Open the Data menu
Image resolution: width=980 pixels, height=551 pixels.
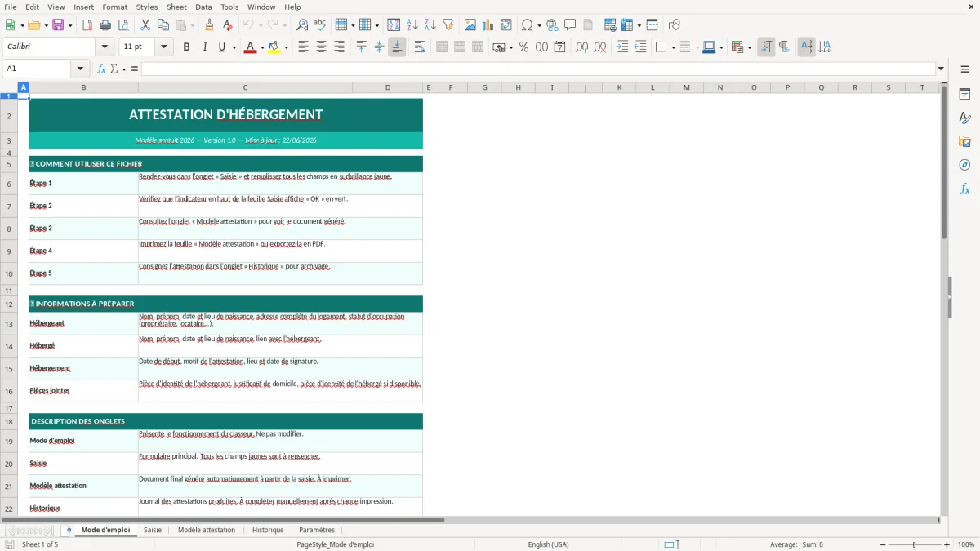coord(203,7)
